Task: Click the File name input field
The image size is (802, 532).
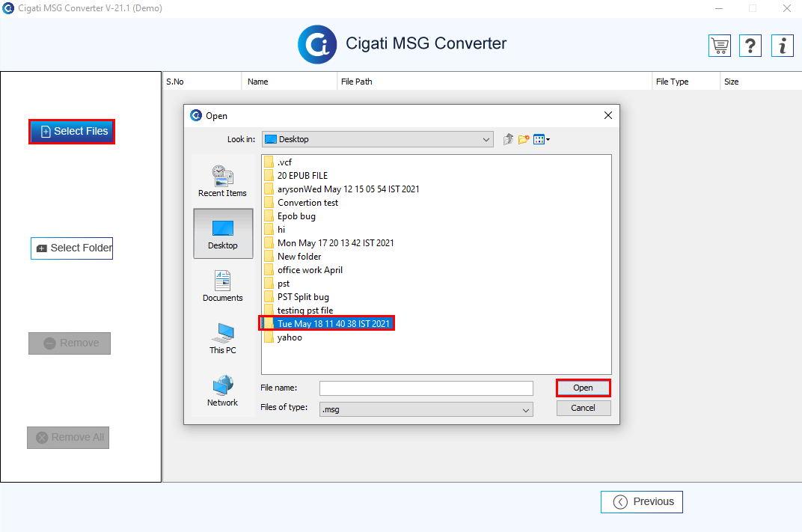Action: tap(426, 388)
